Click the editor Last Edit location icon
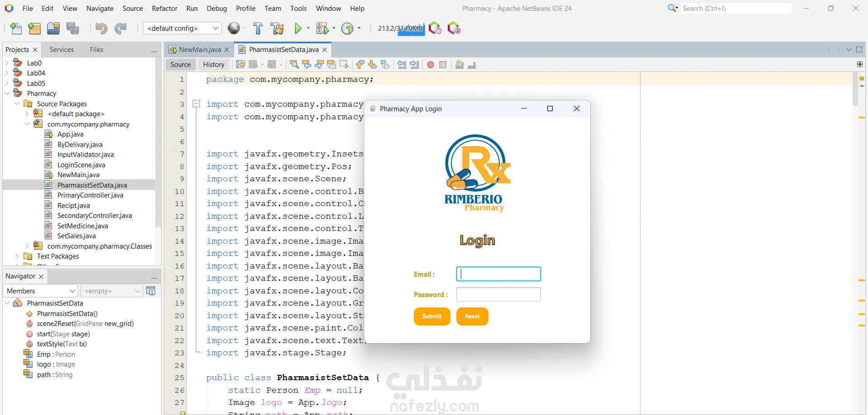Screen dimensions: 868x415 (241, 65)
